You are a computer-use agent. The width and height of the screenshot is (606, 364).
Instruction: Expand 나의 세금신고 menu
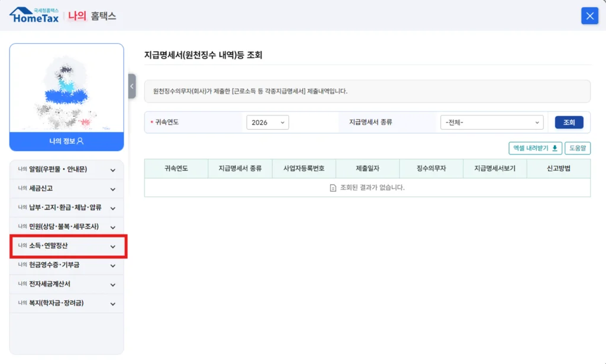tap(66, 189)
